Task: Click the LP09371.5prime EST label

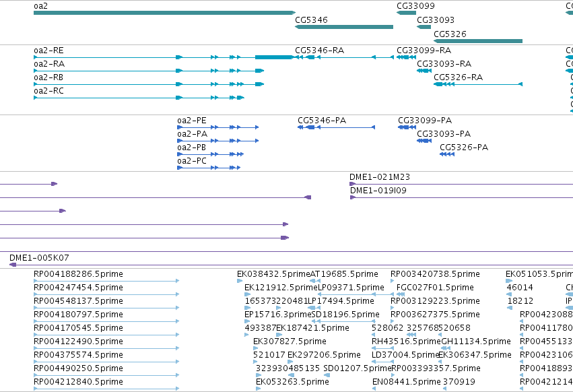Action: [x=351, y=288]
